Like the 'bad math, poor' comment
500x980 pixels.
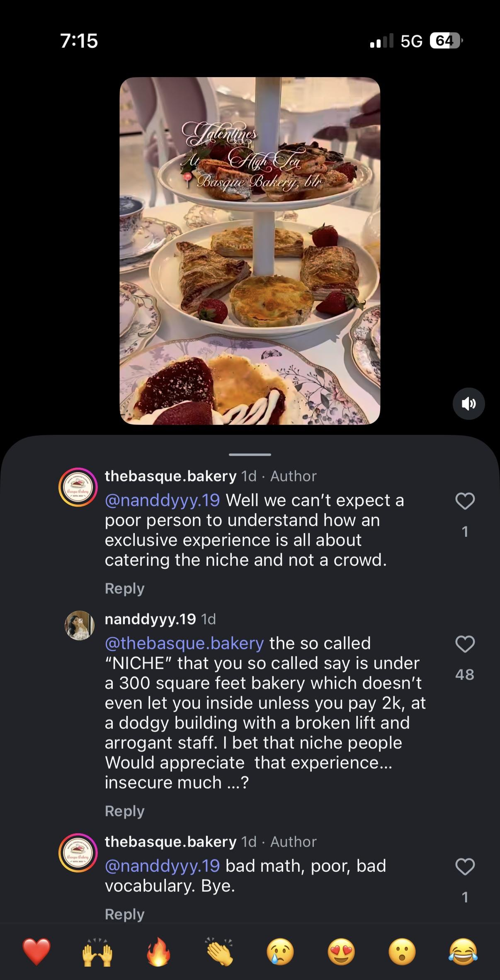(465, 867)
